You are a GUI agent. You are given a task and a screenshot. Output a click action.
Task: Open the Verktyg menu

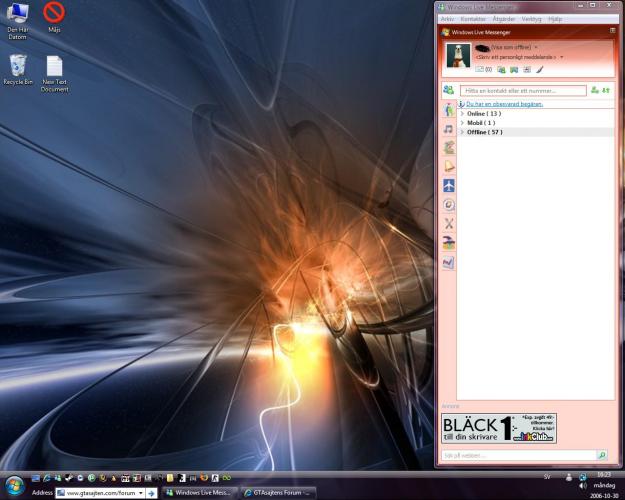tap(531, 19)
